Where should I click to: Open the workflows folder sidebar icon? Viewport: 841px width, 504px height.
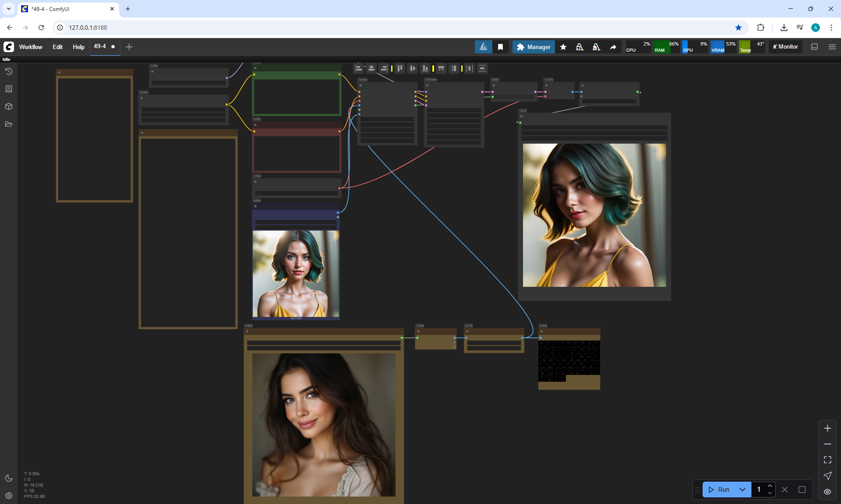coord(9,124)
